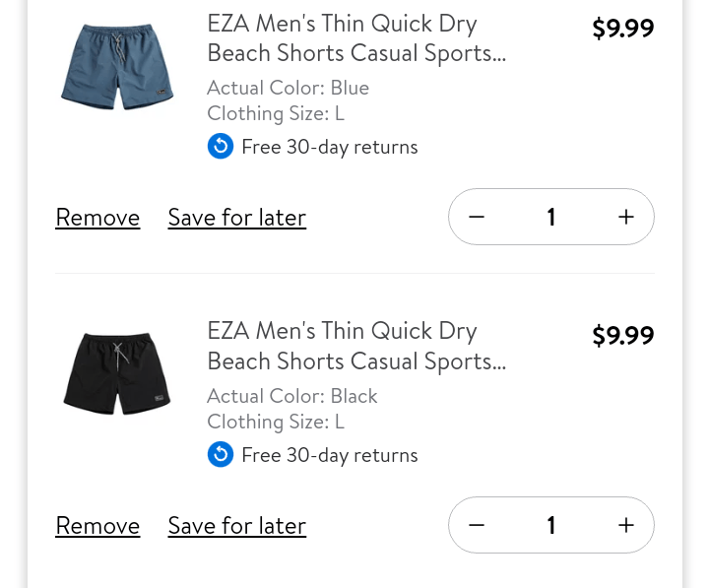Save the black shorts for later

236,526
